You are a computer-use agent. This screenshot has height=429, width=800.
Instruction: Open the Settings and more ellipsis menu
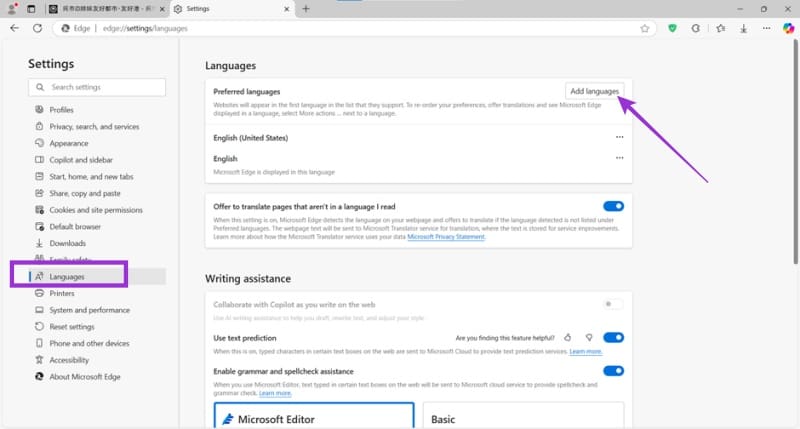tap(766, 29)
